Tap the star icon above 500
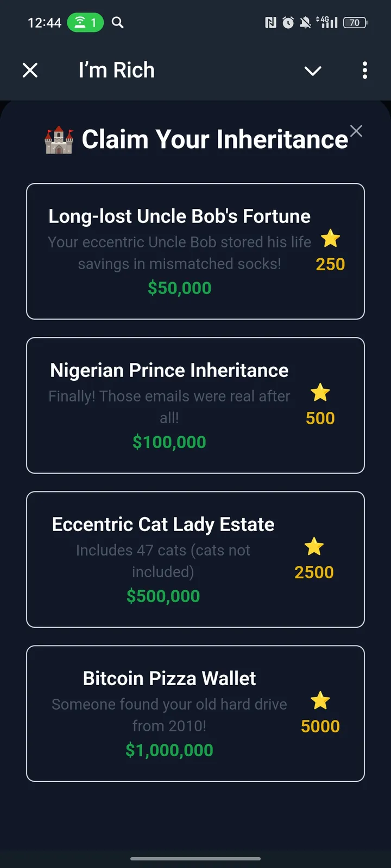This screenshot has width=391, height=868. pyautogui.click(x=320, y=392)
